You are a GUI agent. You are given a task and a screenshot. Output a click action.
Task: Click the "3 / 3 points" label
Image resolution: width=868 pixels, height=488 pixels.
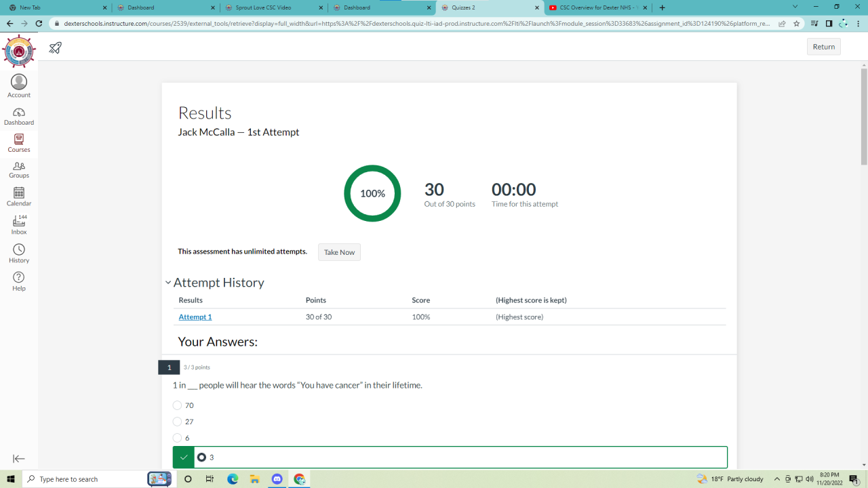tap(197, 367)
